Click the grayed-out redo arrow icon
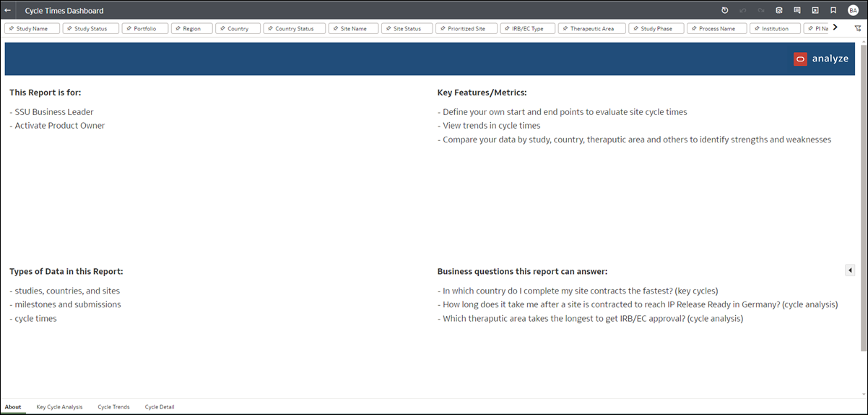 coord(761,10)
